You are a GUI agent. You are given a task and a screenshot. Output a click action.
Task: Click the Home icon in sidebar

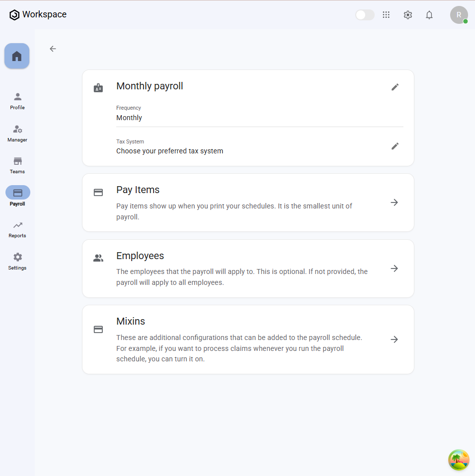coord(17,56)
